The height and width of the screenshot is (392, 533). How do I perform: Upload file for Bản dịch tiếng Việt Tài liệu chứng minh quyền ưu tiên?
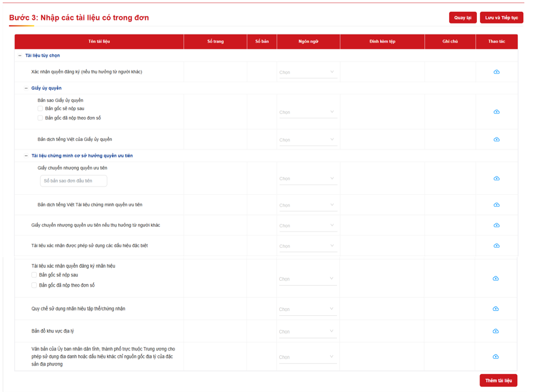(x=496, y=205)
